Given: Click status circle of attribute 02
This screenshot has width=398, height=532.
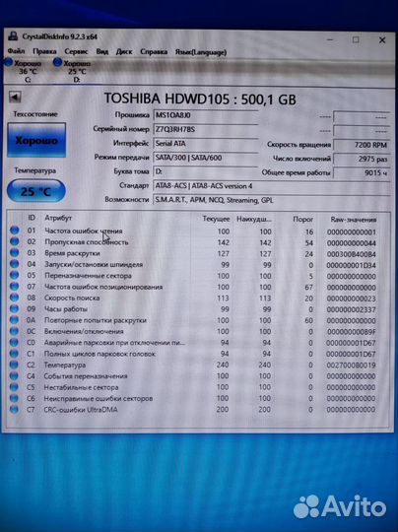Looking at the screenshot, I should 14,241.
